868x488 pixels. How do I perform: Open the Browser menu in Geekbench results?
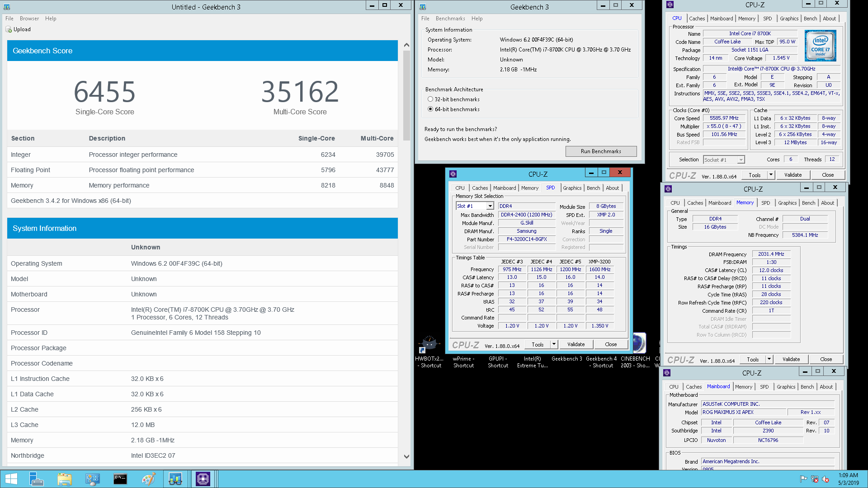[29, 19]
